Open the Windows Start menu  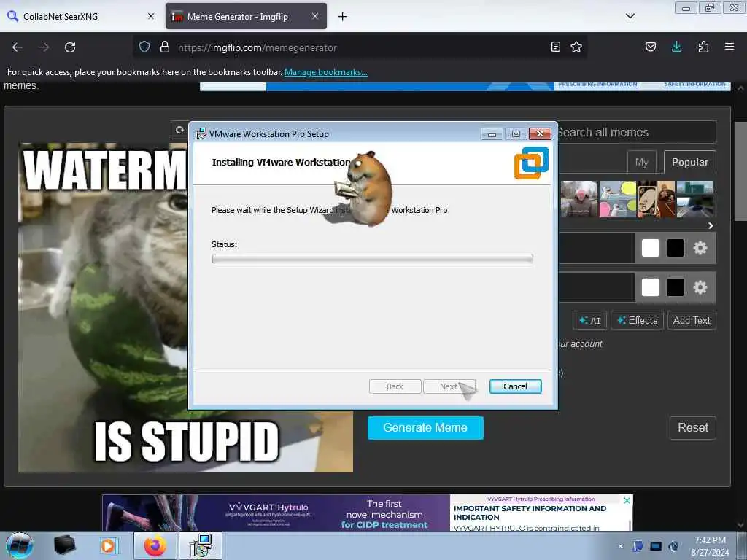[19, 545]
